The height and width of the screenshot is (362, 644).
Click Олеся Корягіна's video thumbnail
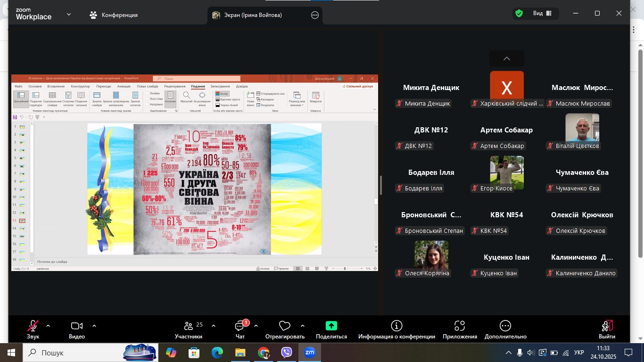[x=431, y=255]
